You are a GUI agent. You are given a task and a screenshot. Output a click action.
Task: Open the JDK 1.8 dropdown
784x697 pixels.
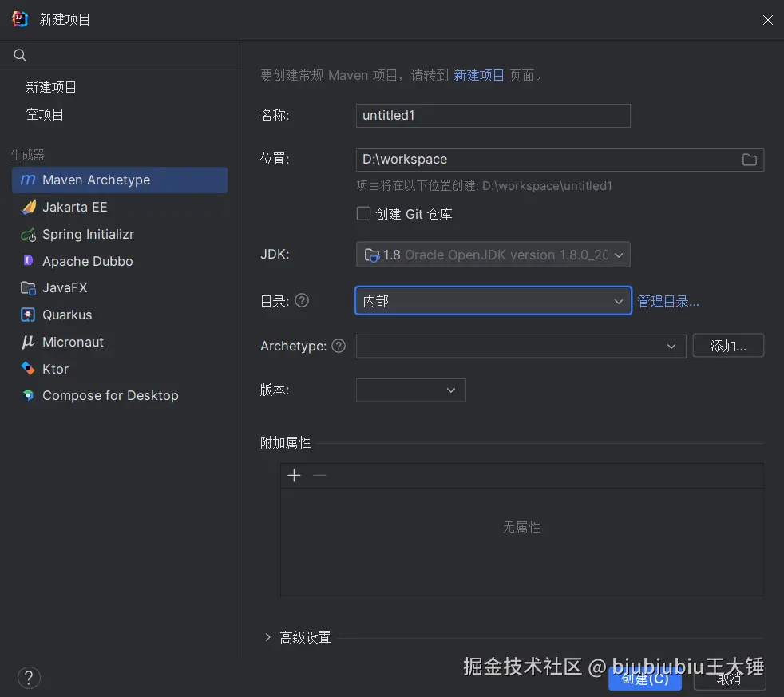[493, 255]
